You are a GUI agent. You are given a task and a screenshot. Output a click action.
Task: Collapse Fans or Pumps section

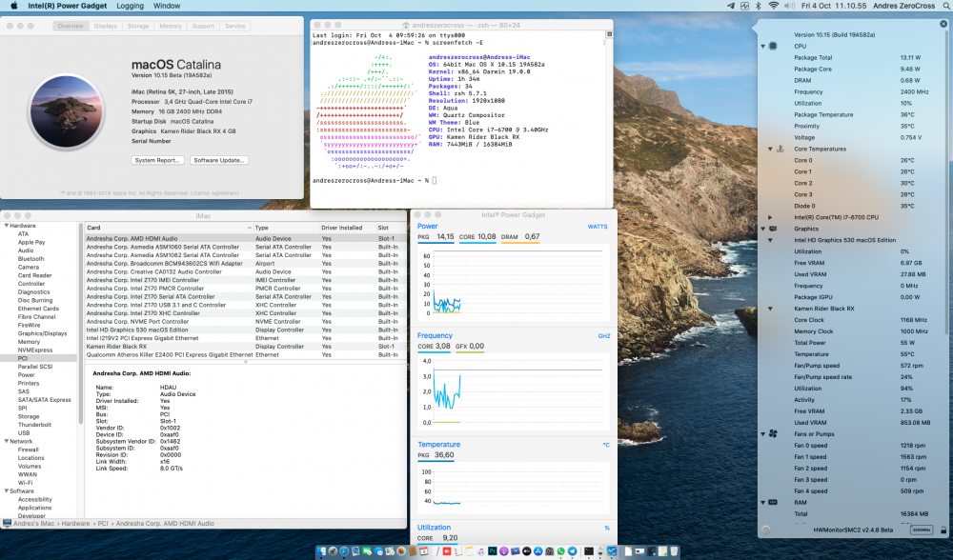[x=763, y=434]
